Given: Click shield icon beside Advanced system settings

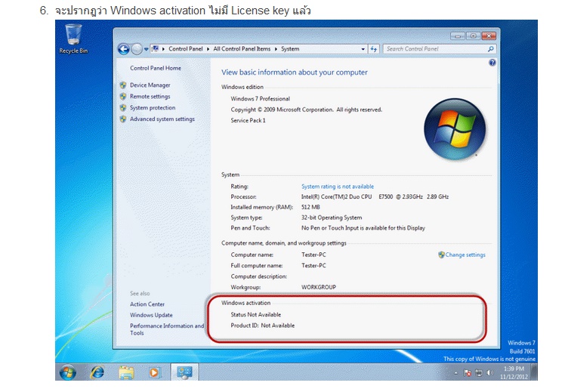Looking at the screenshot, I should tap(123, 119).
